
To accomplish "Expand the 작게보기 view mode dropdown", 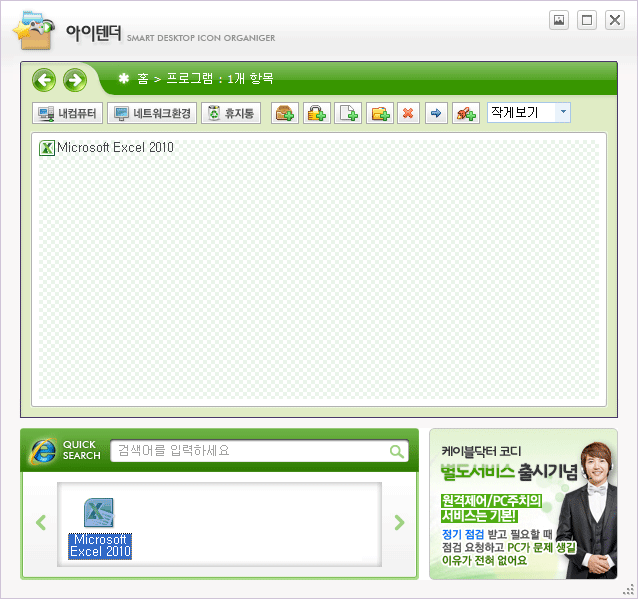I will (x=563, y=113).
